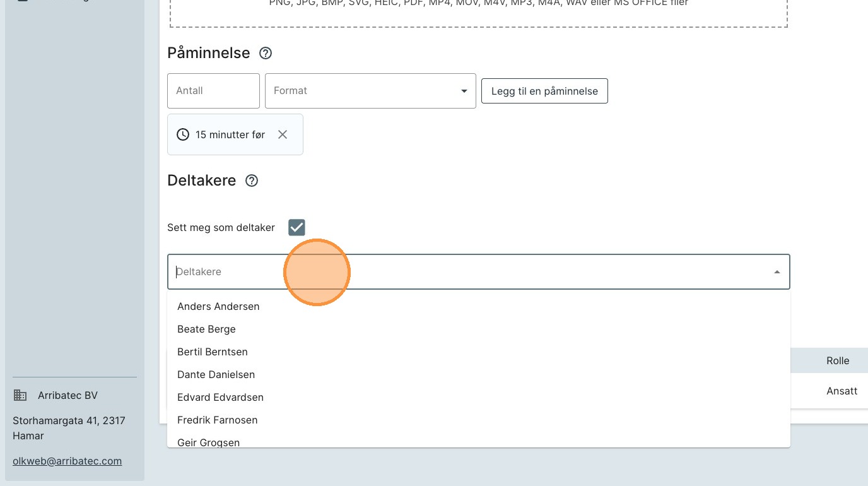868x486 pixels.
Task: Click the building icon beside Arribatec BV
Action: (20, 396)
